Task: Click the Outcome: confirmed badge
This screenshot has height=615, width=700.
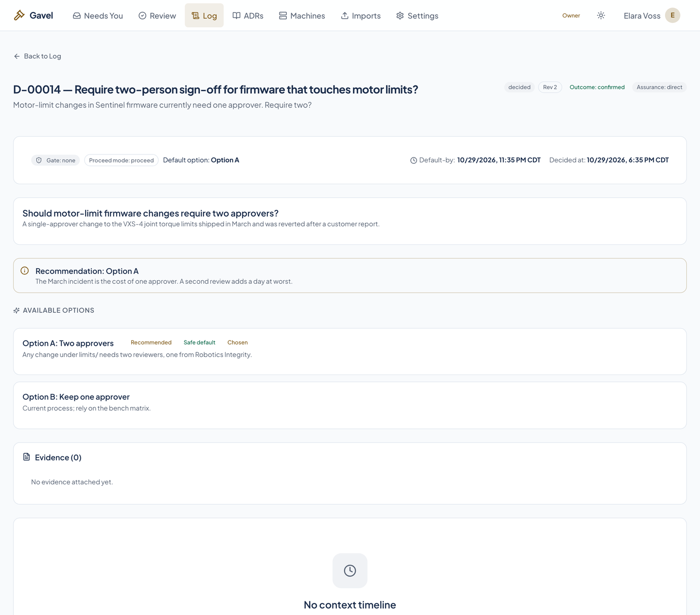Action: [597, 87]
